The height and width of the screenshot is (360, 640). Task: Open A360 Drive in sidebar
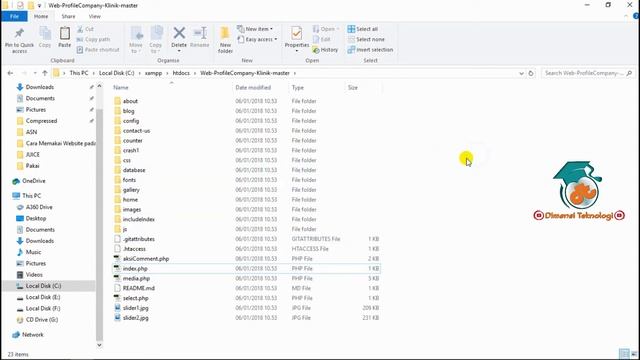pos(39,207)
